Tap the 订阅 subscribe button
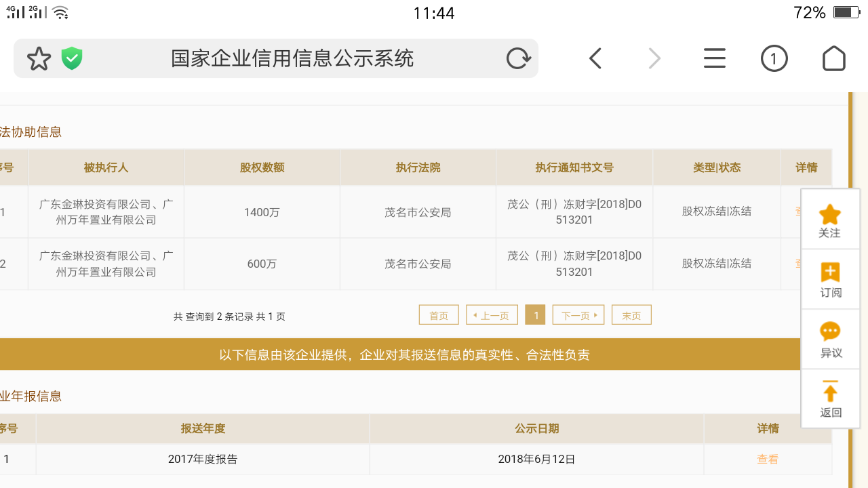The image size is (868, 488). click(830, 280)
